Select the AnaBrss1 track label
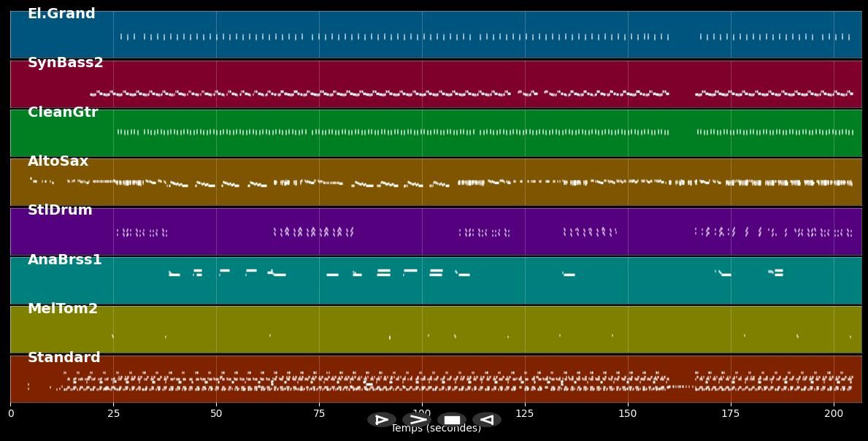 (65, 259)
